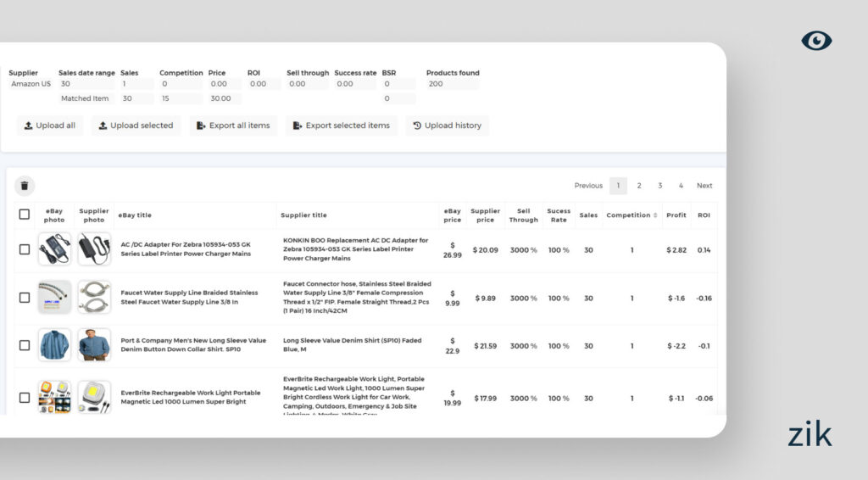Select the Faucet Water Supply Line row checkbox

25,298
